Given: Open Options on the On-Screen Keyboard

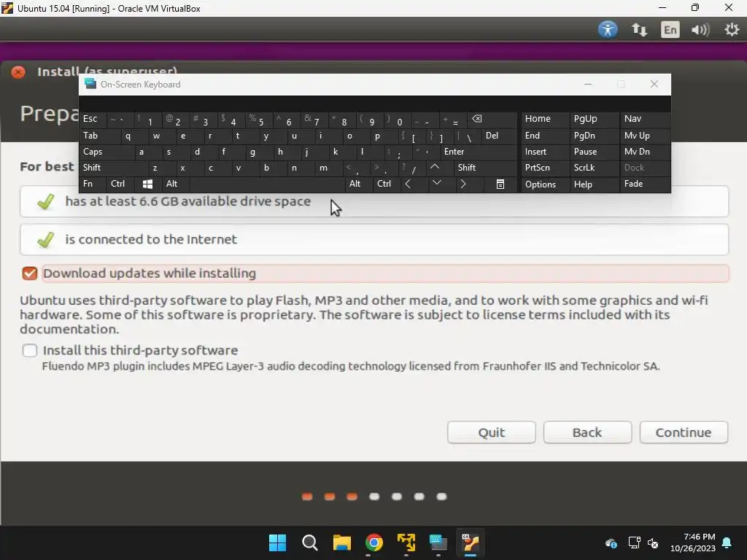Looking at the screenshot, I should pyautogui.click(x=545, y=184).
